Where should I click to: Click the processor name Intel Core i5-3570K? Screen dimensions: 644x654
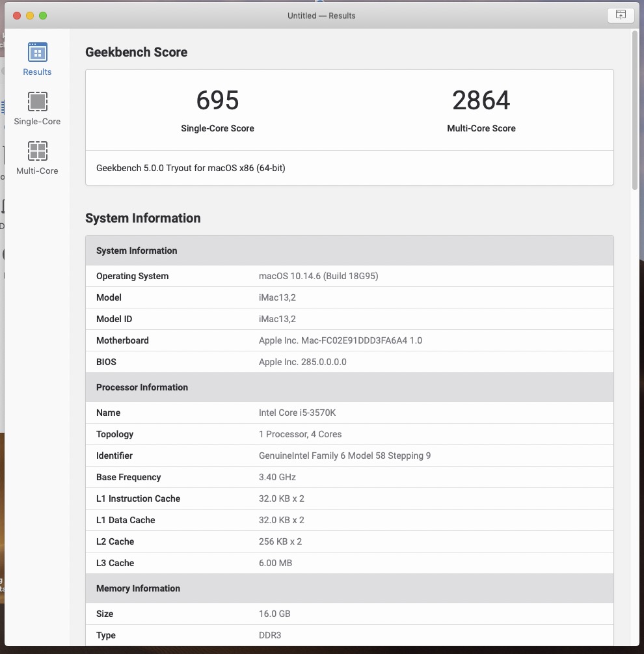(x=297, y=413)
